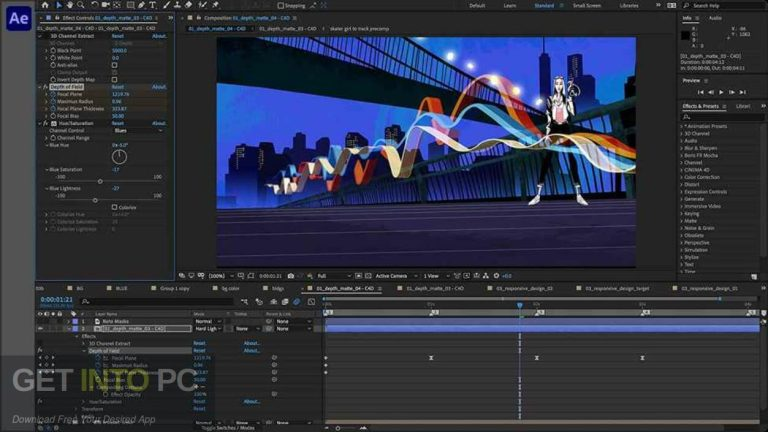Image resolution: width=768 pixels, height=432 pixels.
Task: Click the timeline current time indicator
Action: (520, 305)
